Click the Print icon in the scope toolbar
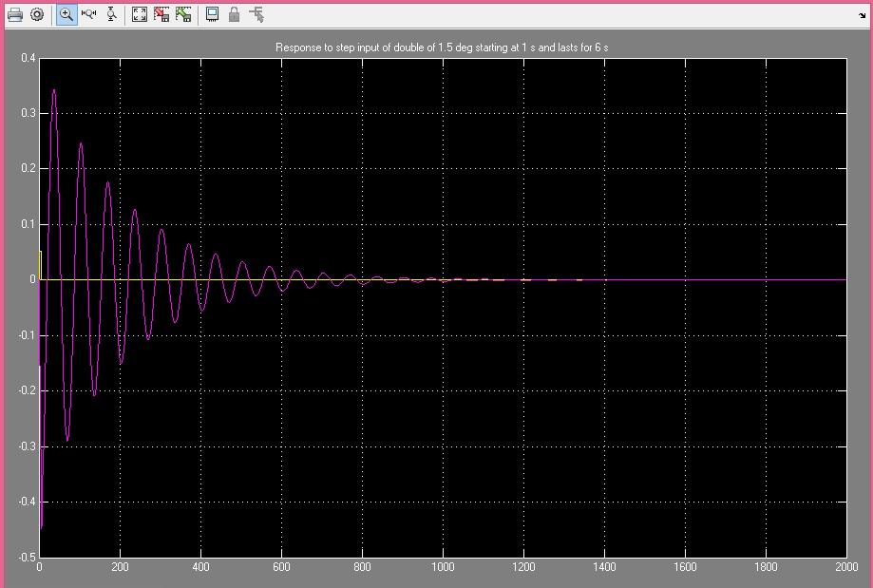This screenshot has height=588, width=873. 15,15
